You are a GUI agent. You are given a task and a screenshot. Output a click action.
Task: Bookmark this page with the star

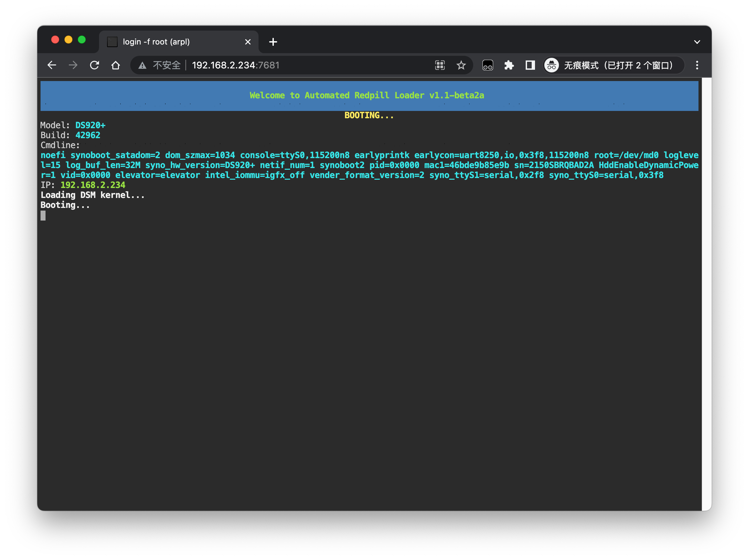461,65
